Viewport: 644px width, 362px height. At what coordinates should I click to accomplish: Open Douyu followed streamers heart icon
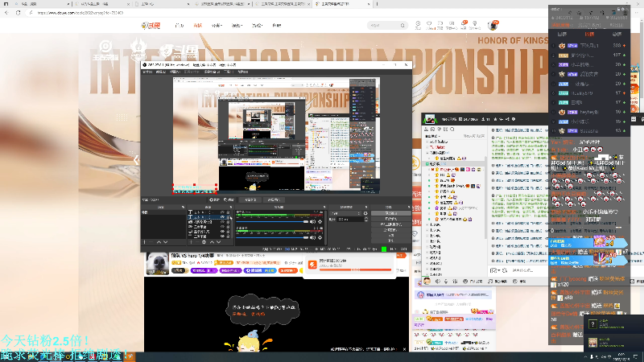pyautogui.click(x=429, y=25)
